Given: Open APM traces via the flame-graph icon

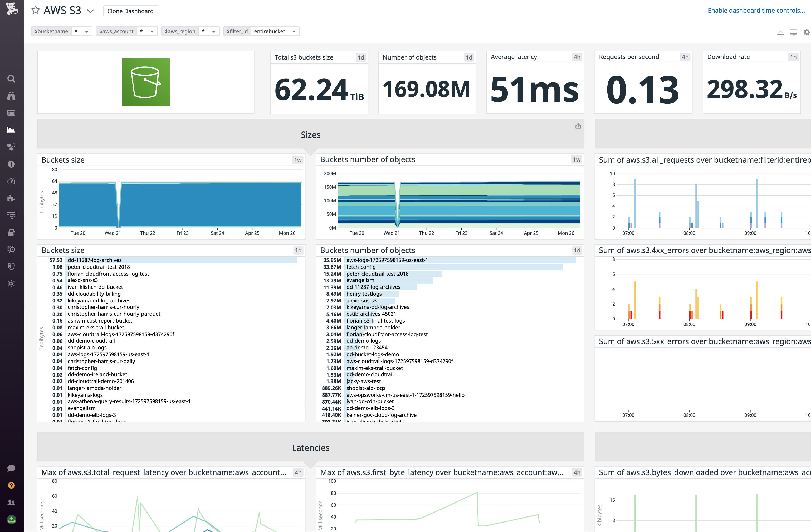Looking at the screenshot, I should (12, 215).
